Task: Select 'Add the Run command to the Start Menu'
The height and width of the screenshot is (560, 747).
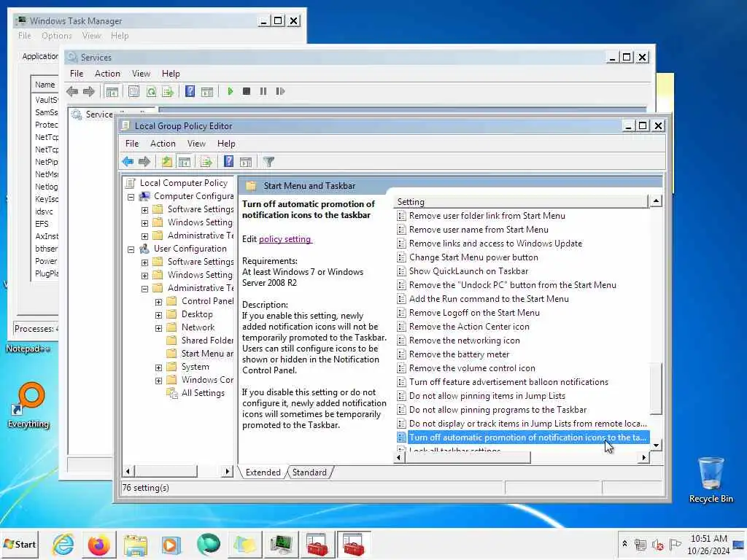Action: (489, 298)
